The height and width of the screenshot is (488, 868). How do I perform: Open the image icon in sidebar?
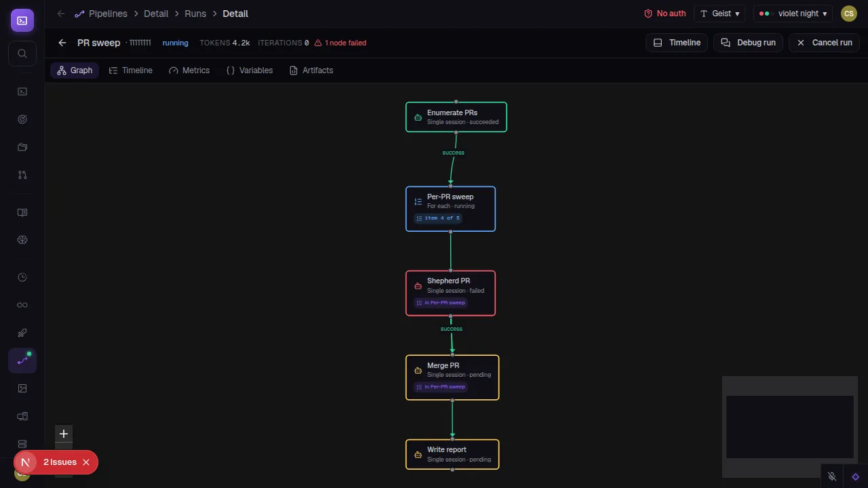click(22, 388)
